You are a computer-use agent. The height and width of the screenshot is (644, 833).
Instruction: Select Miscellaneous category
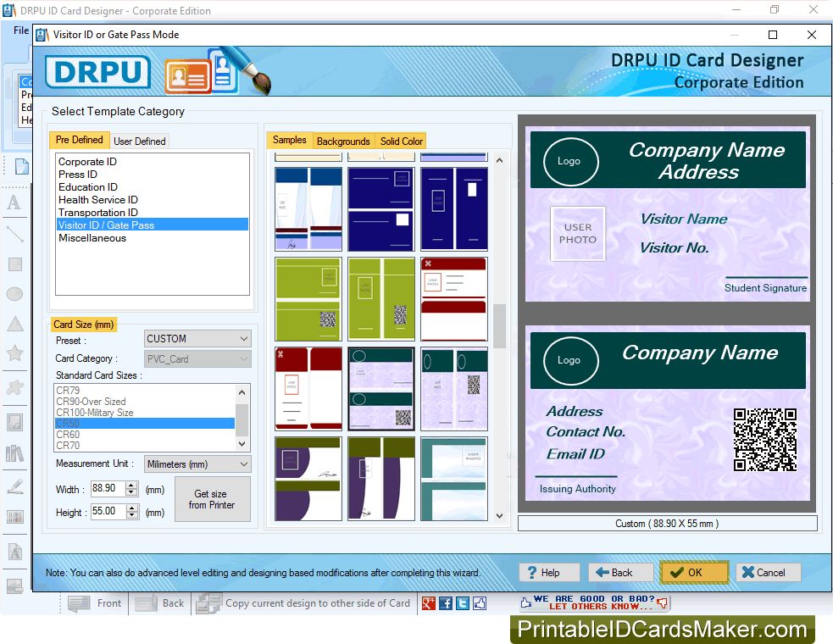pyautogui.click(x=153, y=238)
